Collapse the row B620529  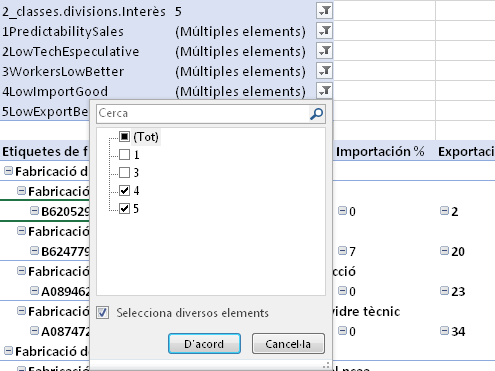(x=34, y=211)
